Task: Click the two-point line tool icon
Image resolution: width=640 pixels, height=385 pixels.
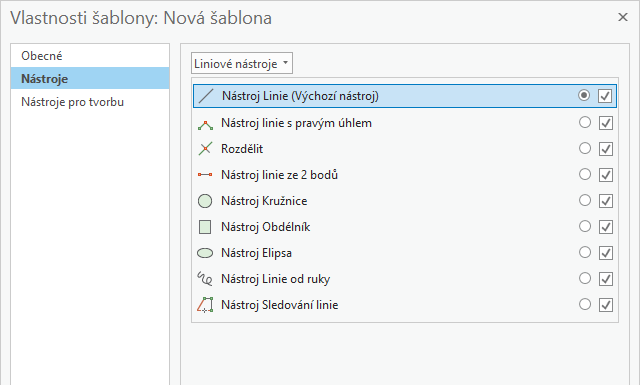Action: pyautogui.click(x=205, y=175)
